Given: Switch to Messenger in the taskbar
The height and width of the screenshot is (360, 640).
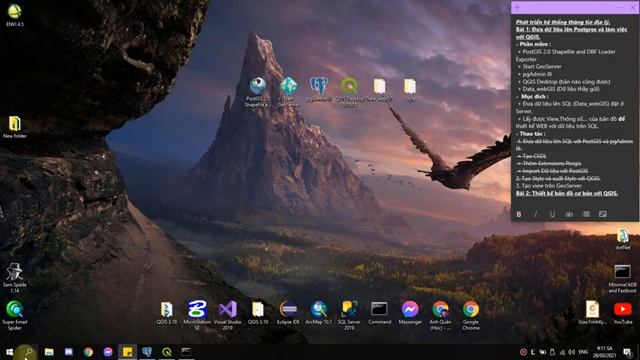Looking at the screenshot, I should pos(108,352).
